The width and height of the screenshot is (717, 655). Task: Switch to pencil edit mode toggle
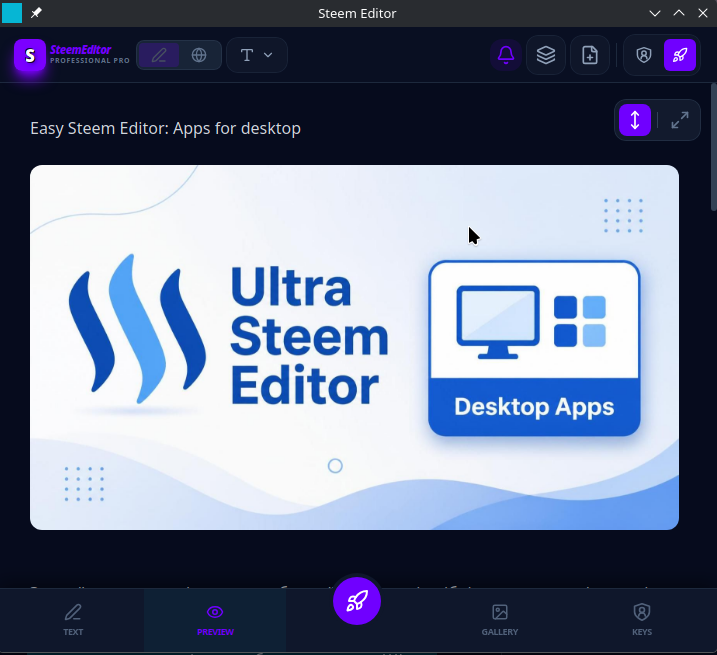[x=159, y=55]
